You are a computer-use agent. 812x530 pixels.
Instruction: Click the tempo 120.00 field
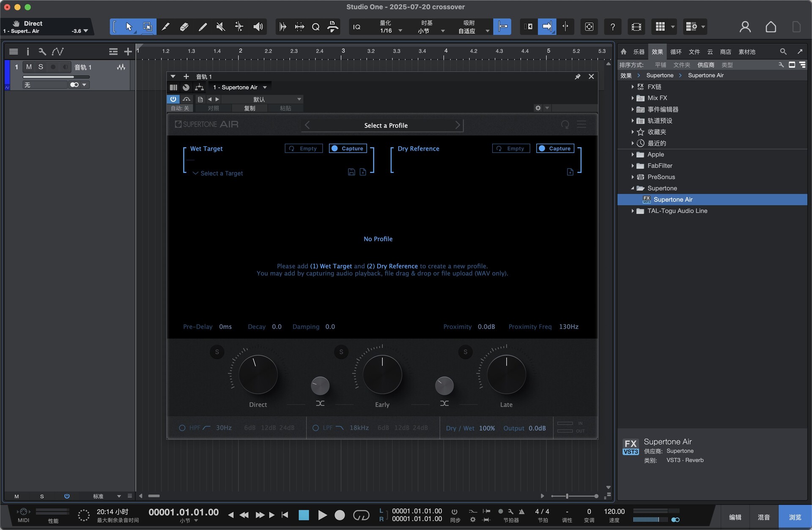click(614, 511)
